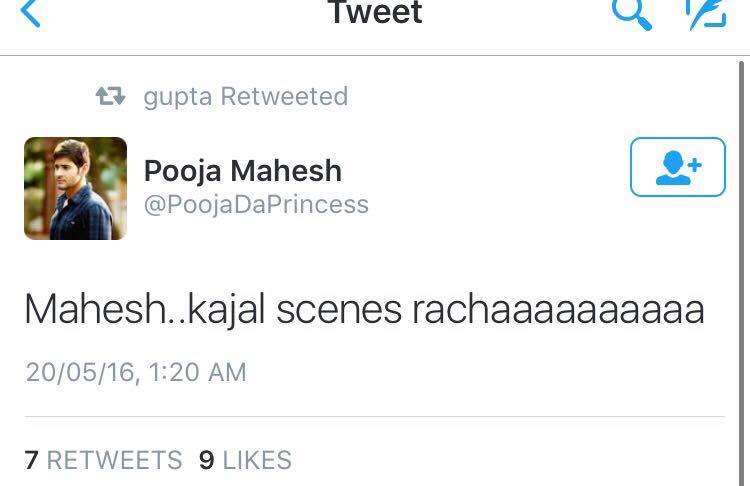The height and width of the screenshot is (486, 750).
Task: Open Pooja Mahesh's profile picture
Action: (x=76, y=188)
